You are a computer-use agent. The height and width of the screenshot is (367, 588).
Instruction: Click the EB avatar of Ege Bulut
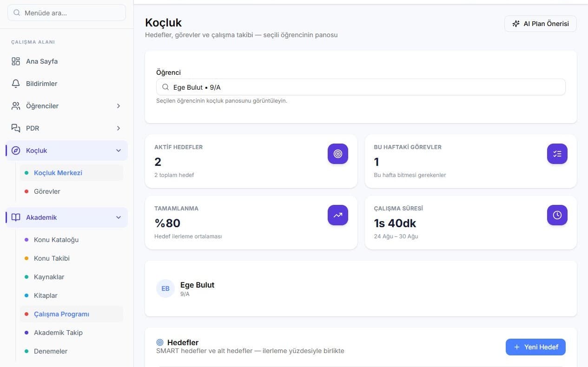coord(165,288)
